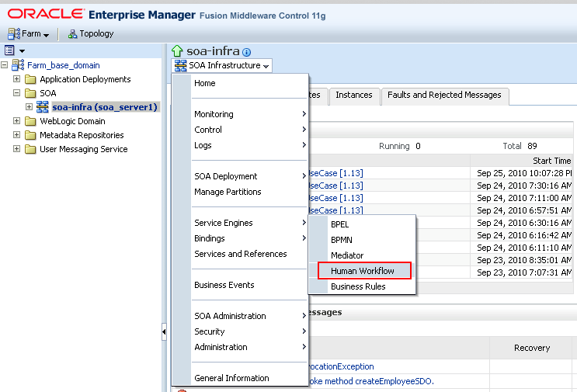Open the Monitoring submenu
The width and height of the screenshot is (577, 392).
click(249, 114)
